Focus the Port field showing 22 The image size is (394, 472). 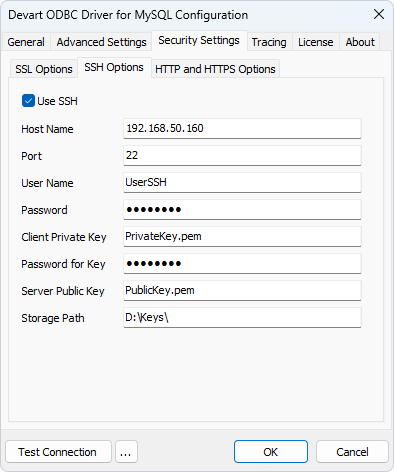pyautogui.click(x=242, y=155)
